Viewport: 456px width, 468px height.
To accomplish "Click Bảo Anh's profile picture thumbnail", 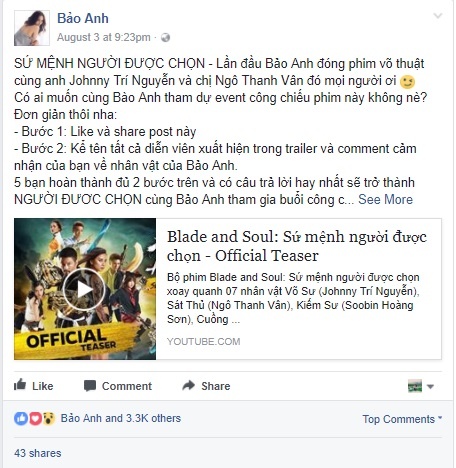I will 32,28.
